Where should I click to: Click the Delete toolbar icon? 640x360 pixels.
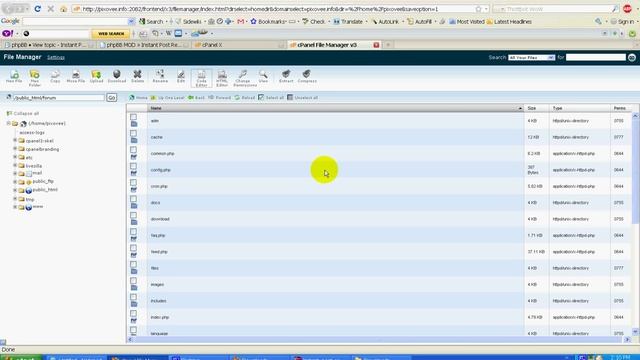(x=138, y=76)
